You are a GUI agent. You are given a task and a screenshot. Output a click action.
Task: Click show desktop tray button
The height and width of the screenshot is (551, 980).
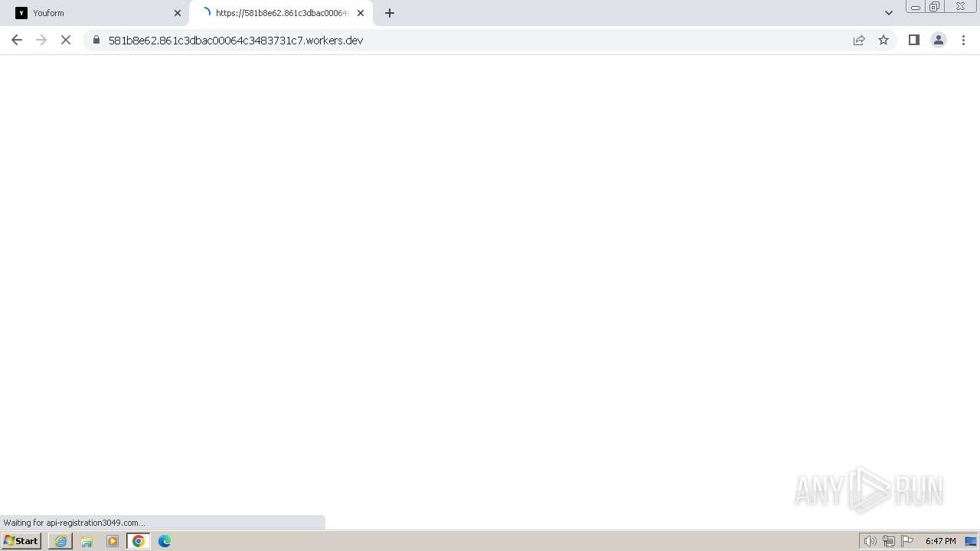pos(971,541)
